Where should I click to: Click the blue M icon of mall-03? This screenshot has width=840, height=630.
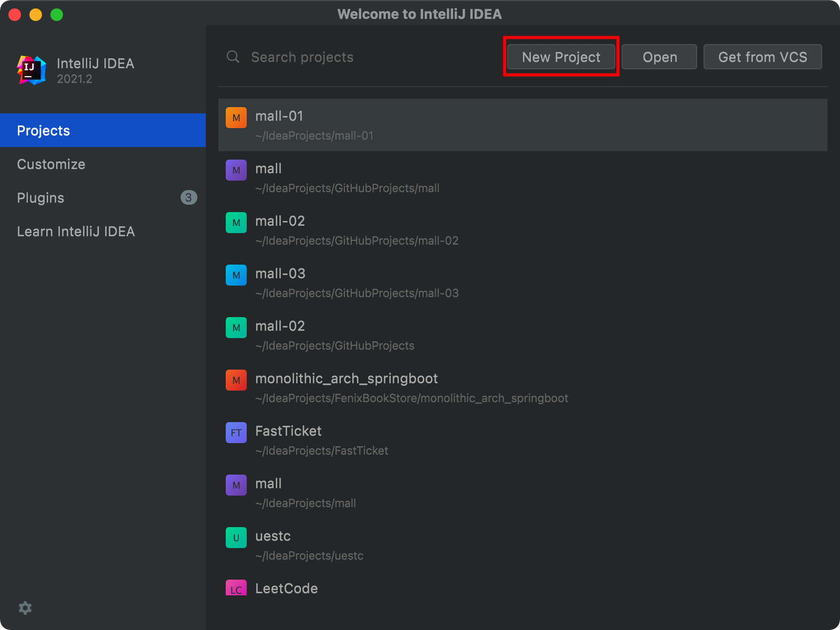click(236, 275)
